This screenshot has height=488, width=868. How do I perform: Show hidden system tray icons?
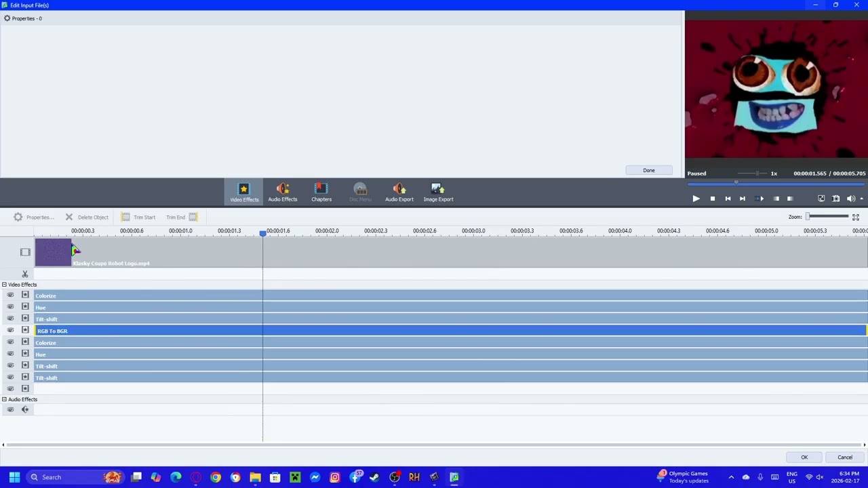[x=731, y=477]
